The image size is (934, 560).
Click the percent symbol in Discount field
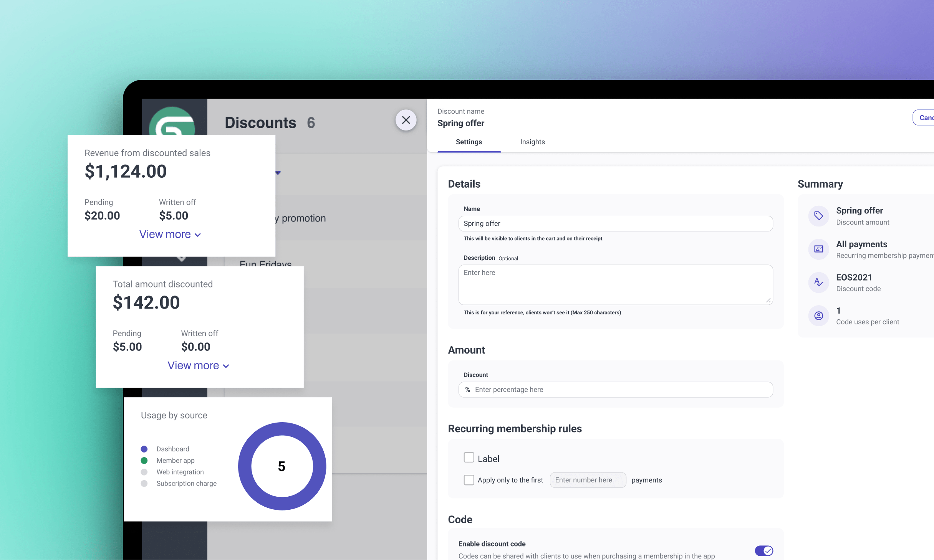click(x=467, y=390)
